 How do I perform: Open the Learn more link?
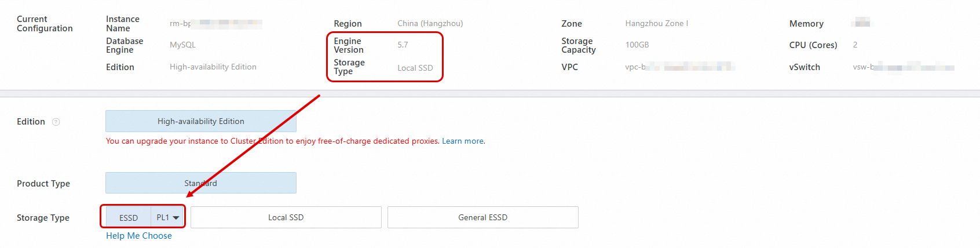point(463,141)
